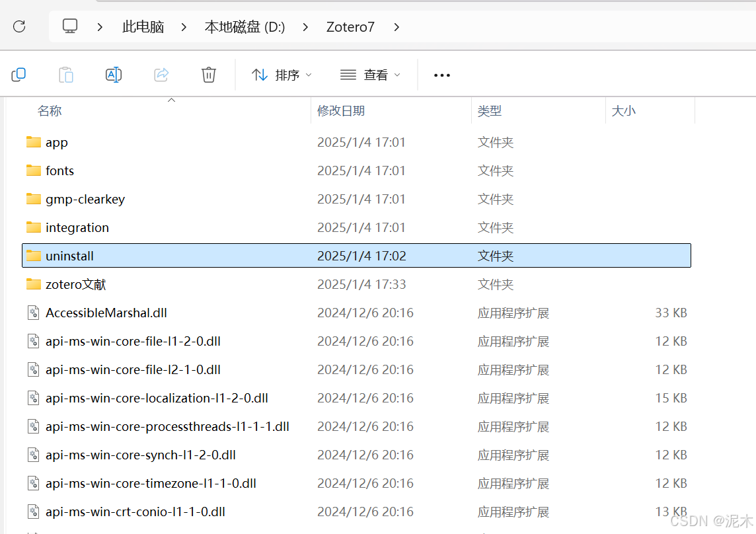Click the Rename toolbar icon
Screen dimensions: 756x534
pyautogui.click(x=113, y=75)
